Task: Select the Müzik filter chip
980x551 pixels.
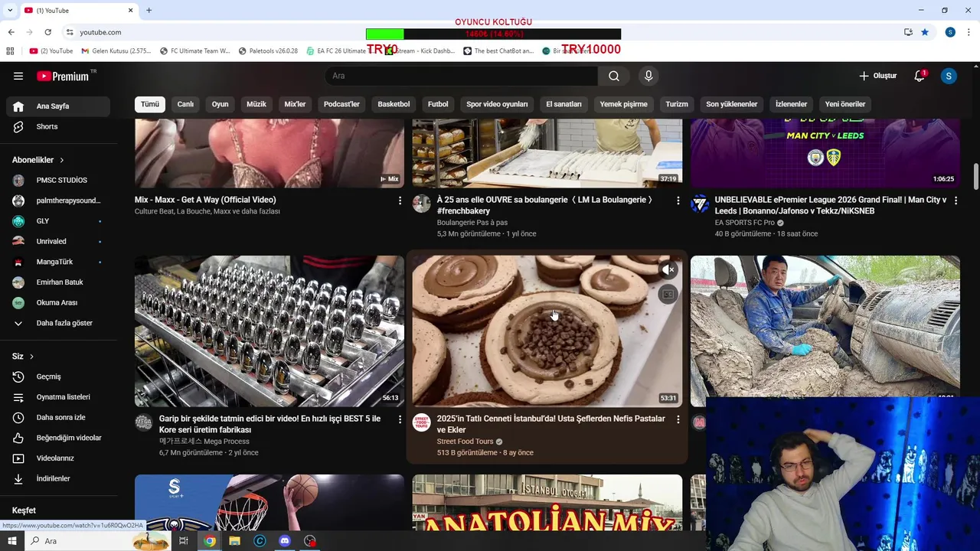Action: click(x=256, y=104)
